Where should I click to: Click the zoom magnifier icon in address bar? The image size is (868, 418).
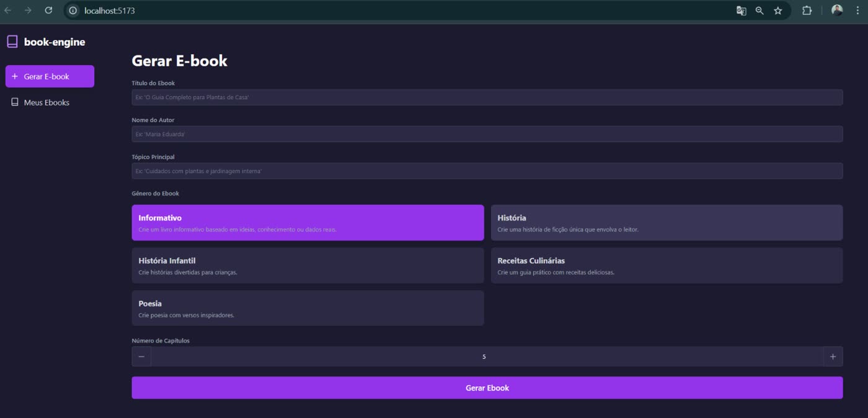[x=759, y=11]
